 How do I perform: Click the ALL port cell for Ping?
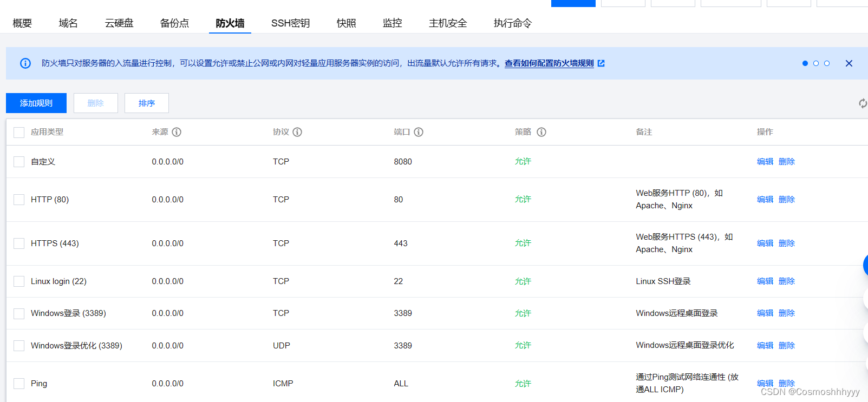401,384
